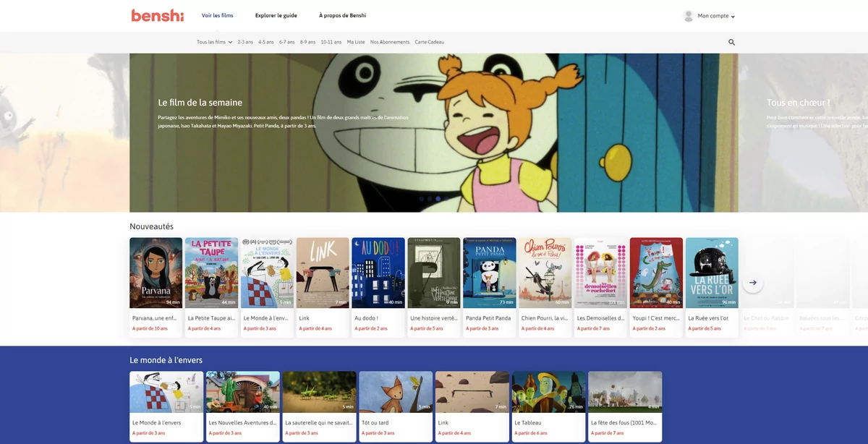Filter films for 8-9 ans
Screen dimensions: 868x444
308,42
